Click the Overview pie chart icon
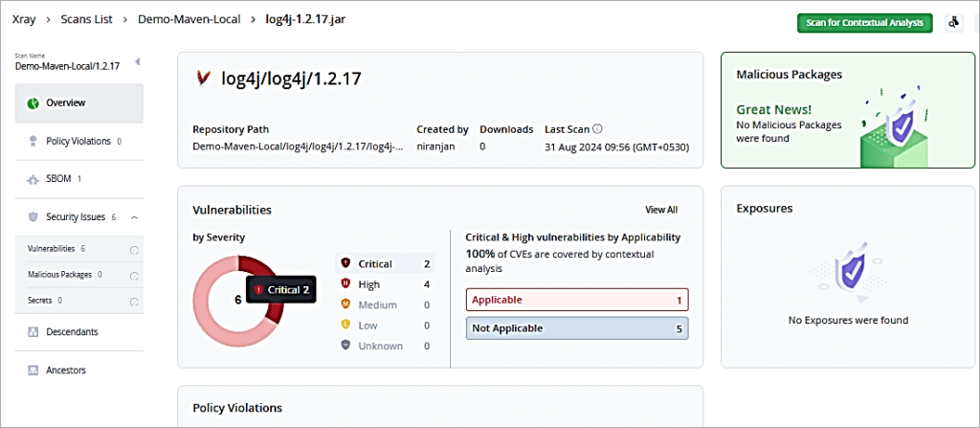Image resolution: width=980 pixels, height=428 pixels. 33,102
